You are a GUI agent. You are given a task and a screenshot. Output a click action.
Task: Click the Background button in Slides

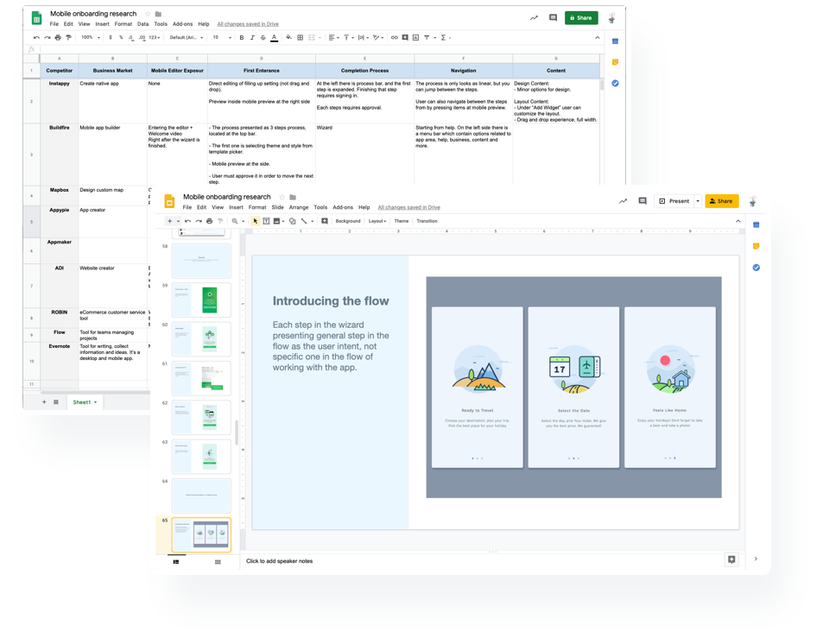[348, 221]
